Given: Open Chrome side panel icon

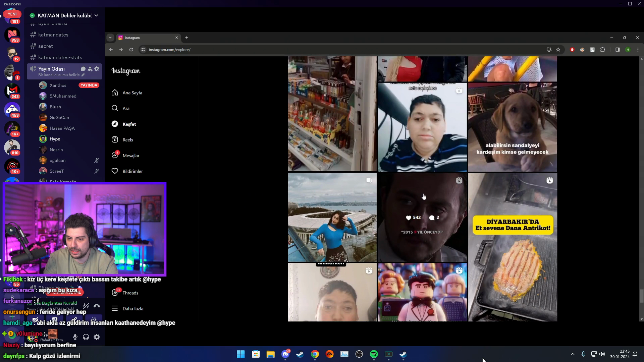Looking at the screenshot, I should click(x=618, y=50).
